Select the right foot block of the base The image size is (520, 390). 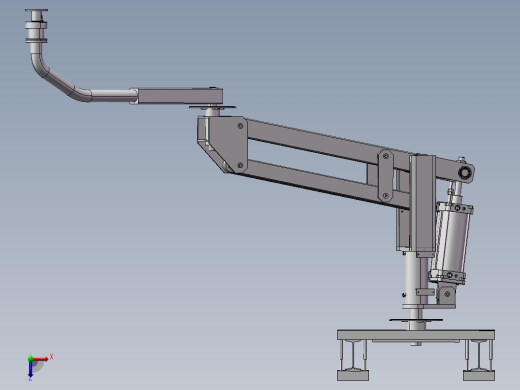point(479,376)
